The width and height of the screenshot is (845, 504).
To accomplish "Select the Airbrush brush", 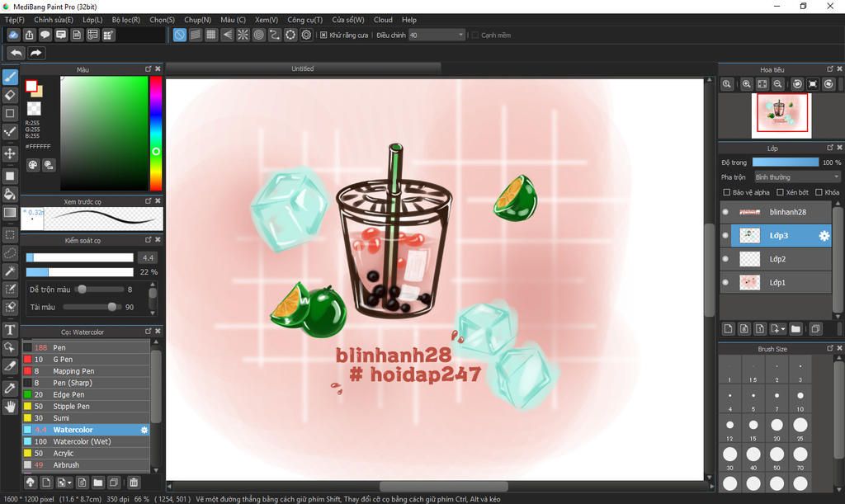I will coord(86,464).
